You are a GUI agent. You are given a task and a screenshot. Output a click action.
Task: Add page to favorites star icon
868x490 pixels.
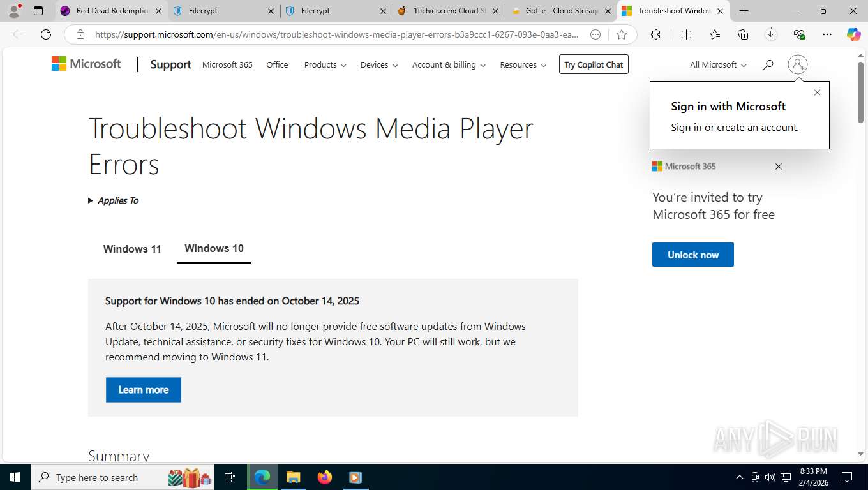(622, 34)
